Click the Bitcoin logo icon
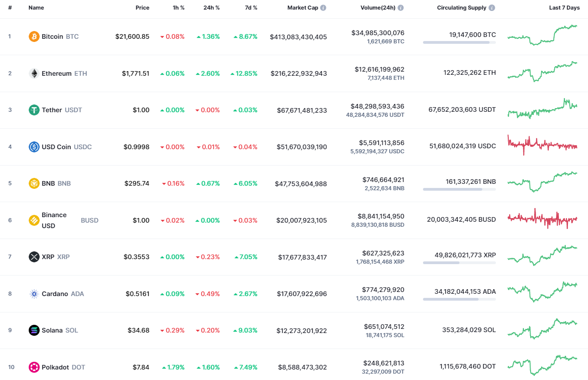588x380 pixels. click(34, 36)
